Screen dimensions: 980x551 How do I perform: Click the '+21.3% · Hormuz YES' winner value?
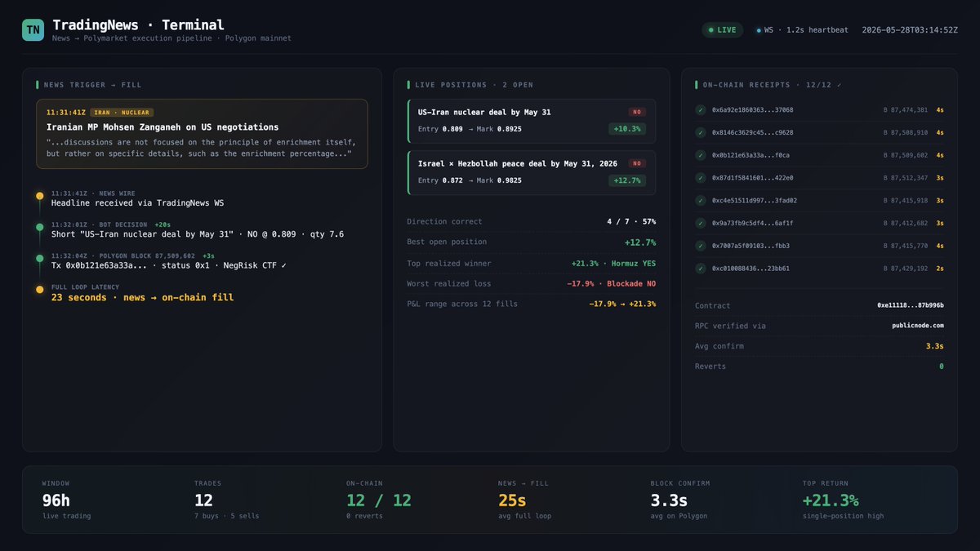[x=613, y=263]
